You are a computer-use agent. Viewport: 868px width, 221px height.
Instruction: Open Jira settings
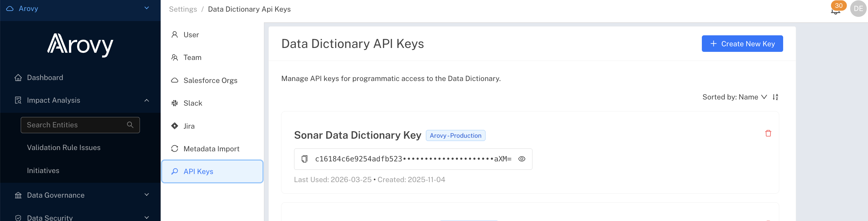tap(212, 126)
